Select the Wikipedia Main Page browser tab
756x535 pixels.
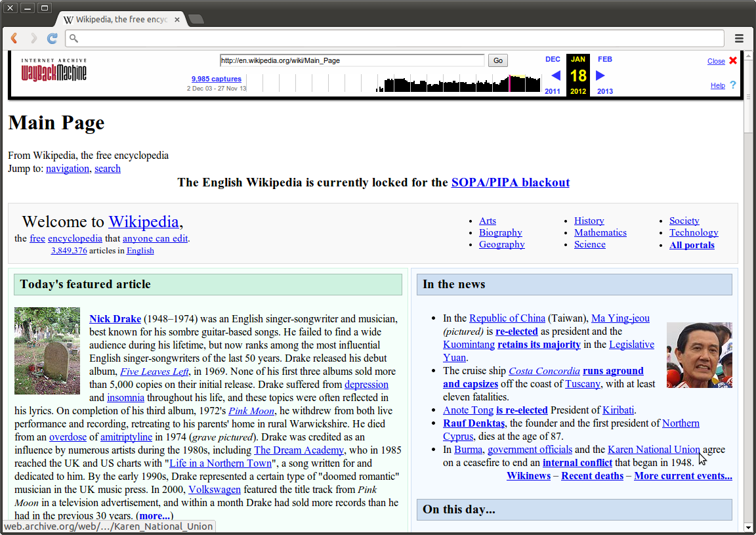(x=118, y=20)
